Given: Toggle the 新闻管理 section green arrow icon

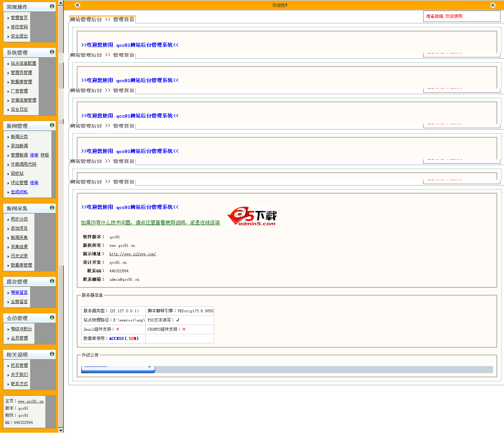Looking at the screenshot, I should point(52,125).
